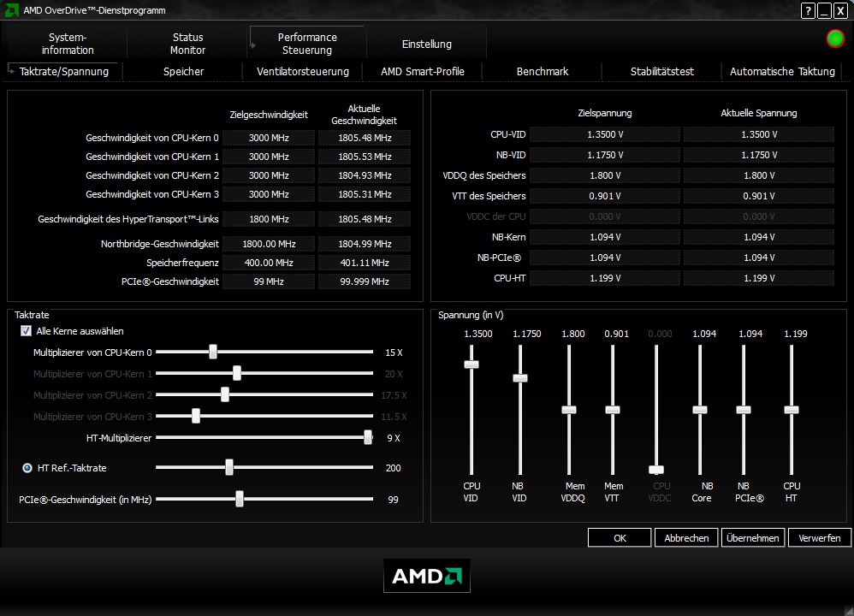This screenshot has width=854, height=616.
Task: Click the Aktuelle Spannung value for CPU-HT
Action: click(x=759, y=278)
